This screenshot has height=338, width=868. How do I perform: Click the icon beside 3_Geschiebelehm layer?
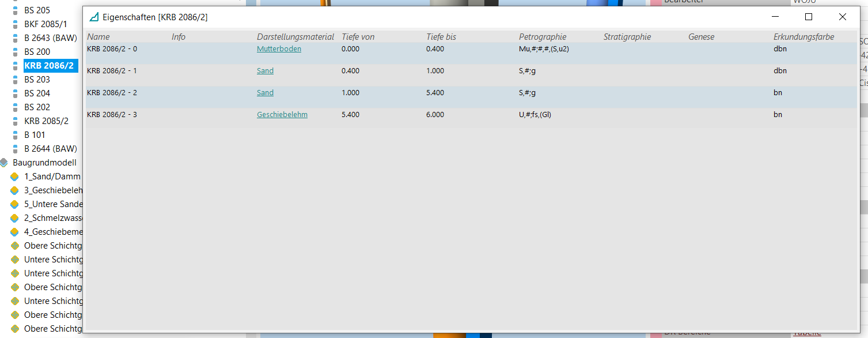pos(15,190)
